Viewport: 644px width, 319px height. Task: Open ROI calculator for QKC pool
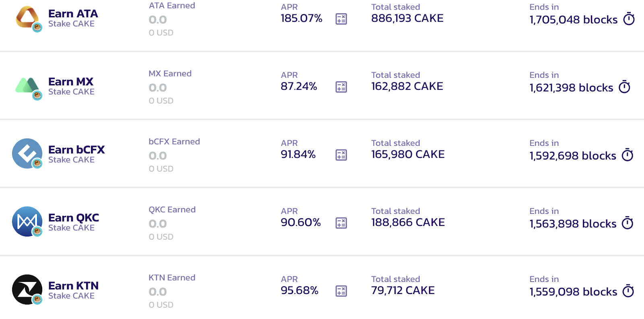341,223
